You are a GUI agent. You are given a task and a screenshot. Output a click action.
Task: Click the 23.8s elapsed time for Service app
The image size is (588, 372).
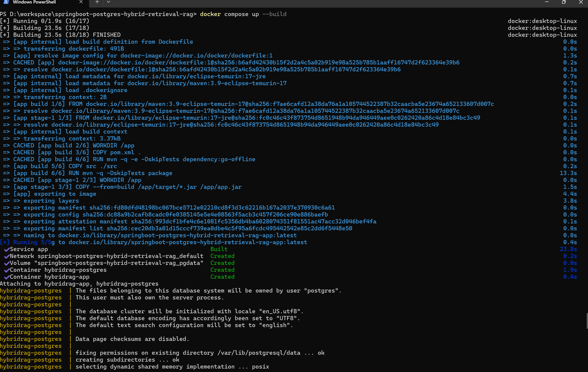coord(569,249)
